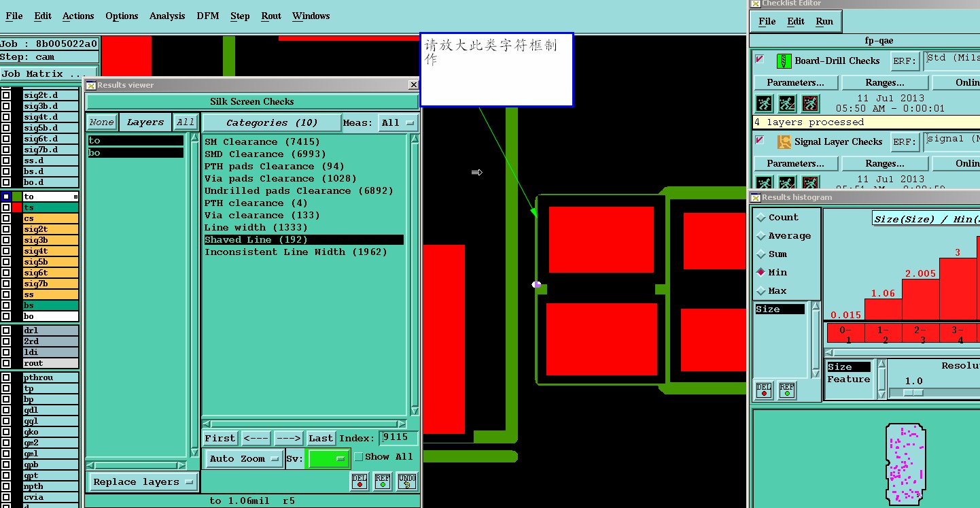Click the None layers button

click(101, 122)
